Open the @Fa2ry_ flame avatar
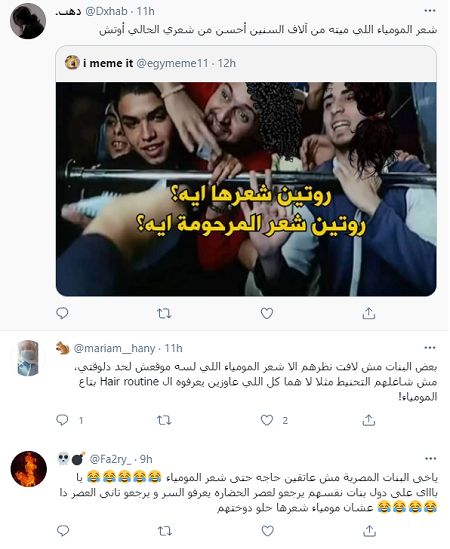Viewport: 450px width, 549px height. coord(28,469)
